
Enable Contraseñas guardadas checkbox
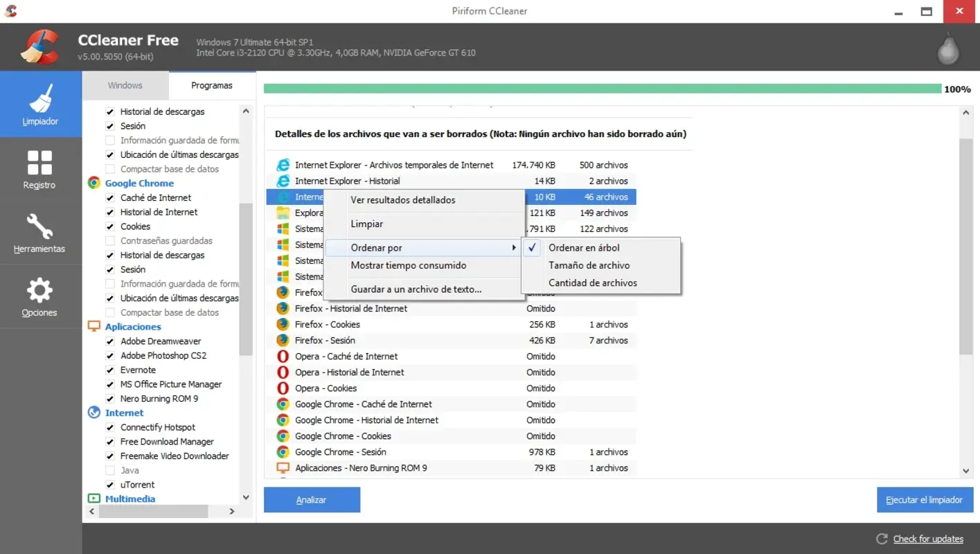click(x=110, y=240)
